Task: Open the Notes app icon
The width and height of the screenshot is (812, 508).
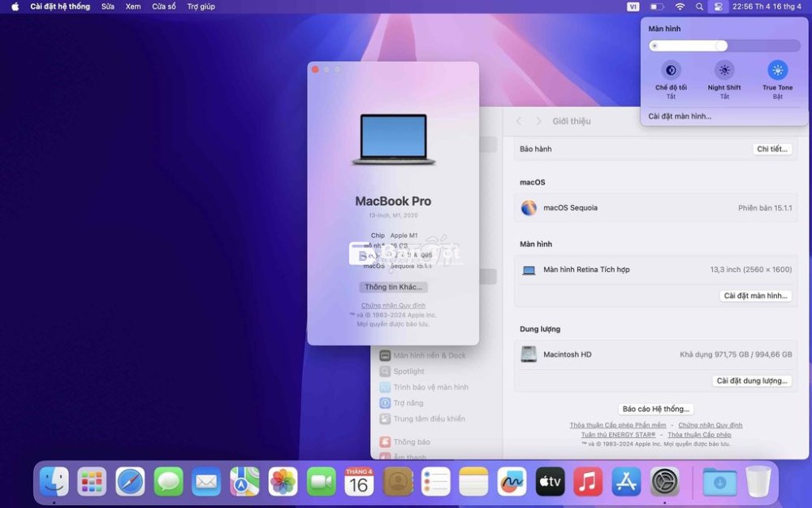Action: pyautogui.click(x=473, y=481)
